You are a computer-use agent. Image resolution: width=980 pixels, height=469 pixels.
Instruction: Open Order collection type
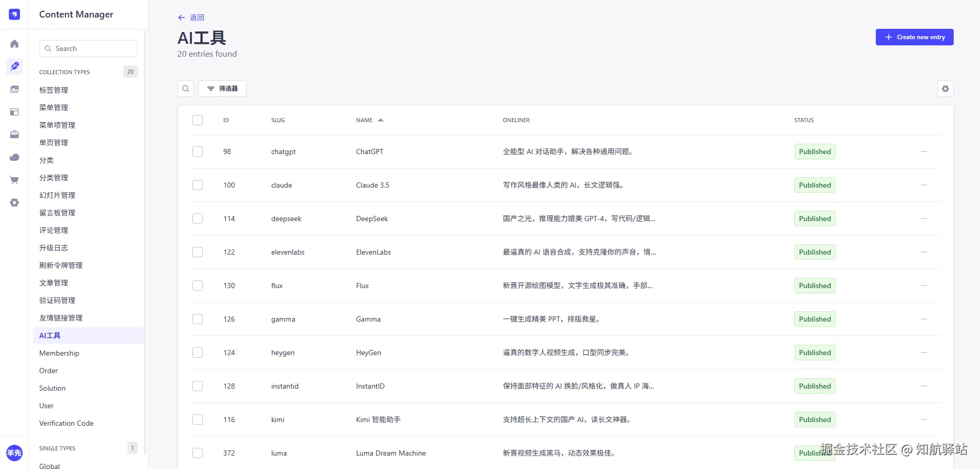[48, 371]
